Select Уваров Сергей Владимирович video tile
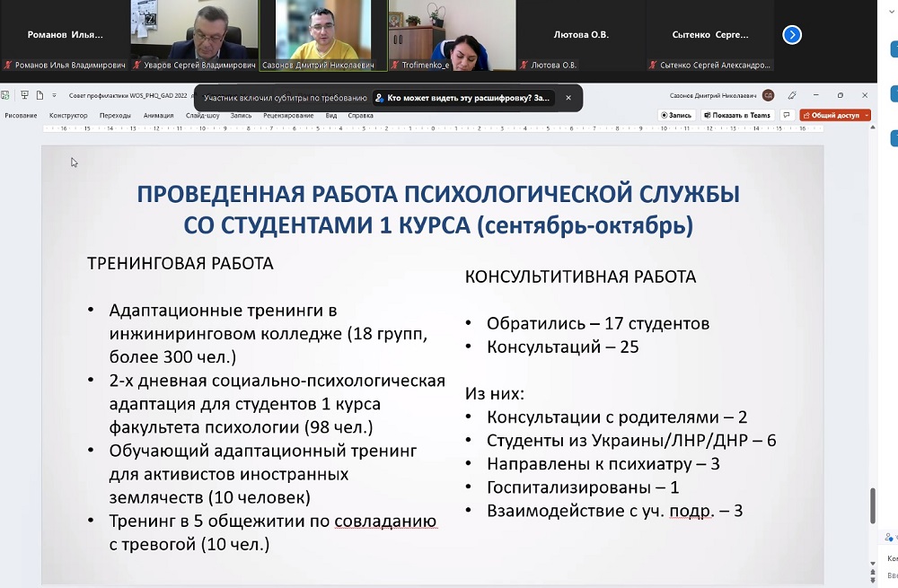This screenshot has width=898, height=588. [194, 36]
